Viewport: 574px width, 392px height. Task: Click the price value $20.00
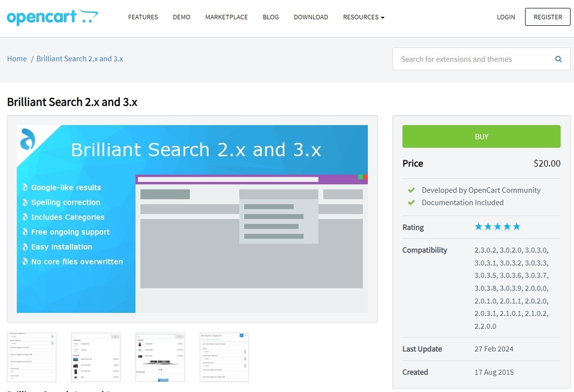[547, 163]
